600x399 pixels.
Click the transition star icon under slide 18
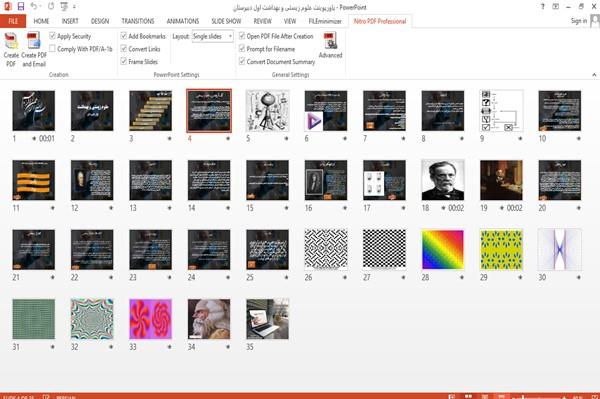point(443,208)
